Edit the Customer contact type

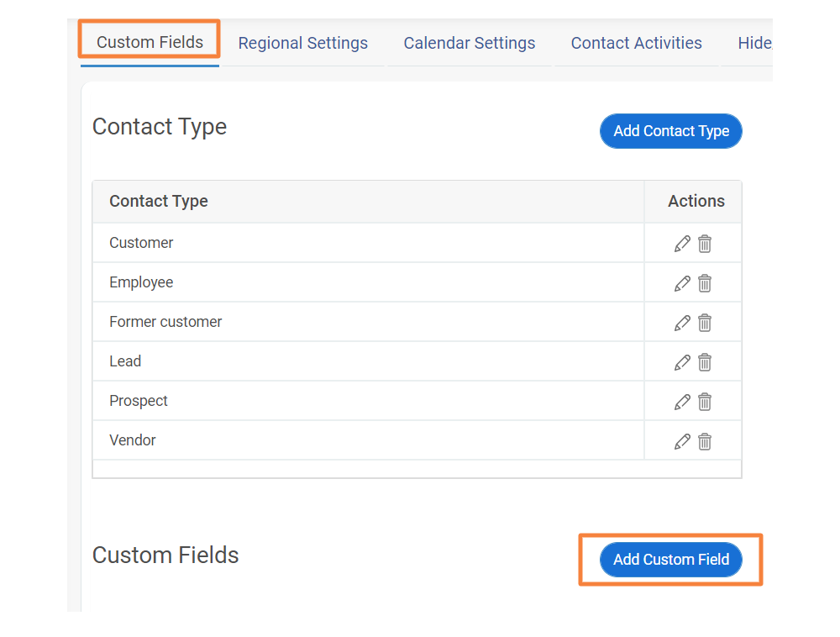pos(682,244)
